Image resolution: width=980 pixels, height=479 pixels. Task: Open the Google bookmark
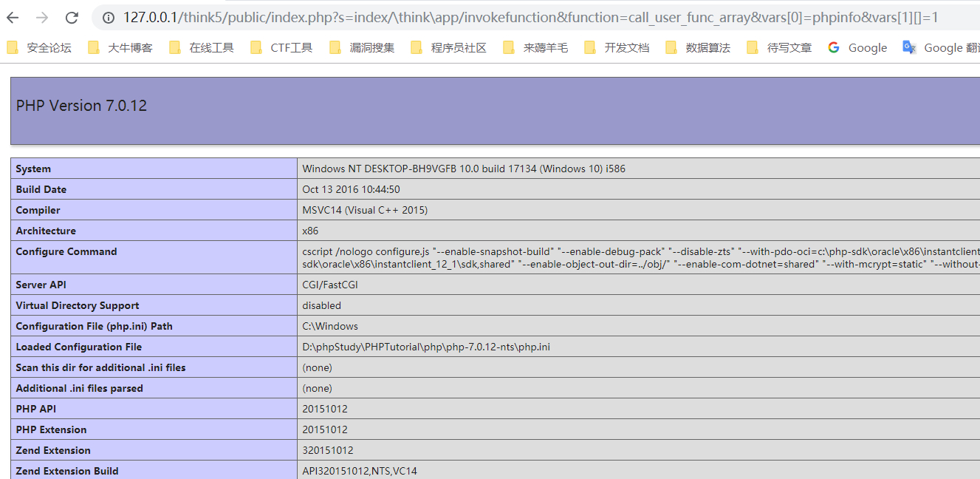click(x=857, y=48)
